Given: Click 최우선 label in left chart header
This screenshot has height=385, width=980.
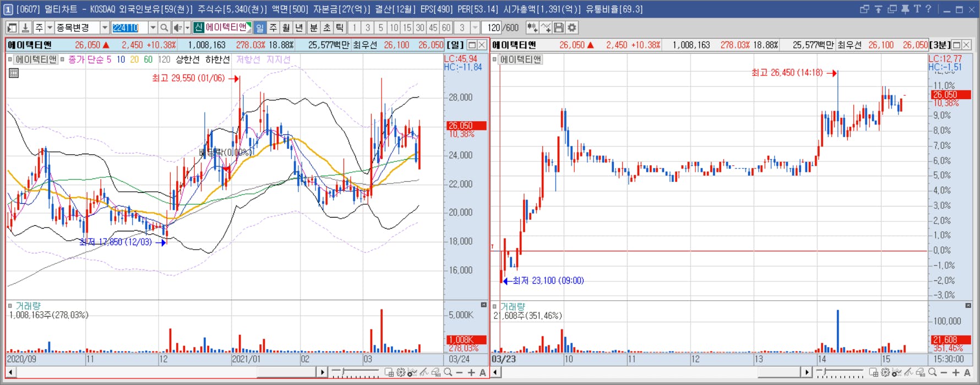Looking at the screenshot, I should [x=365, y=45].
